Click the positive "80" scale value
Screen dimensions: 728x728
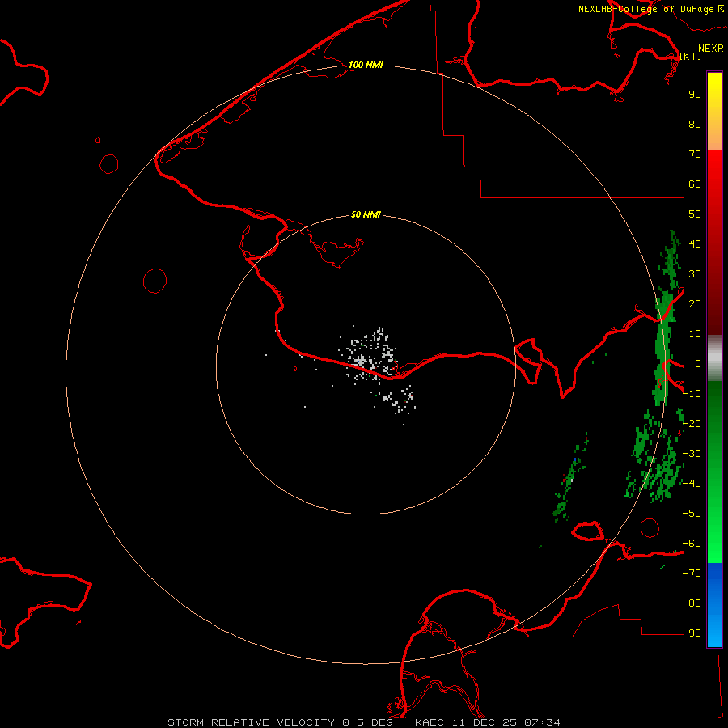(695, 124)
